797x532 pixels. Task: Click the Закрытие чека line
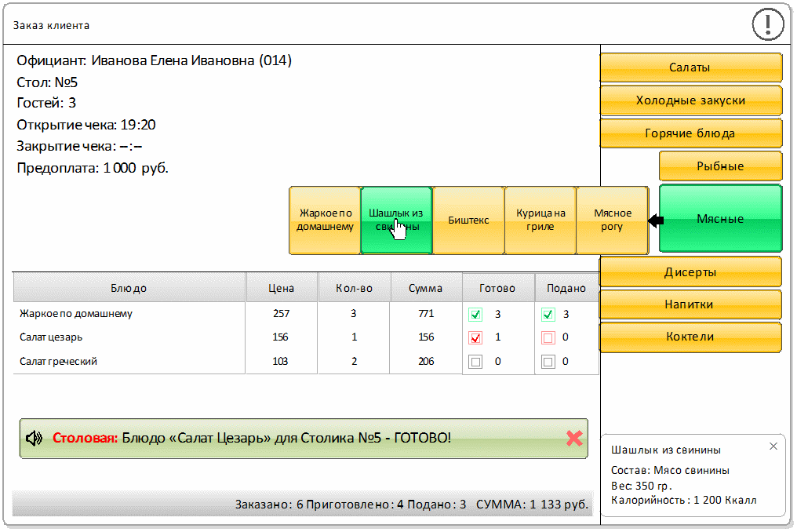tap(79, 147)
